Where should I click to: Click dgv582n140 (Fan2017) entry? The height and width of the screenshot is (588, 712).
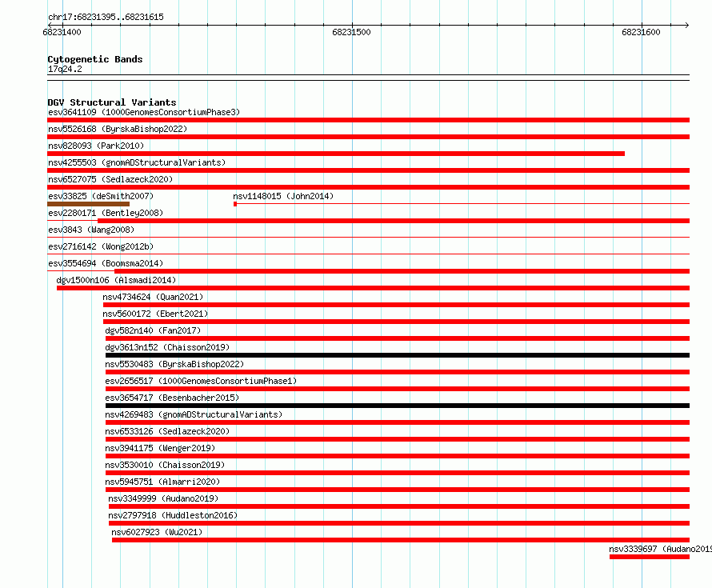[x=153, y=330]
